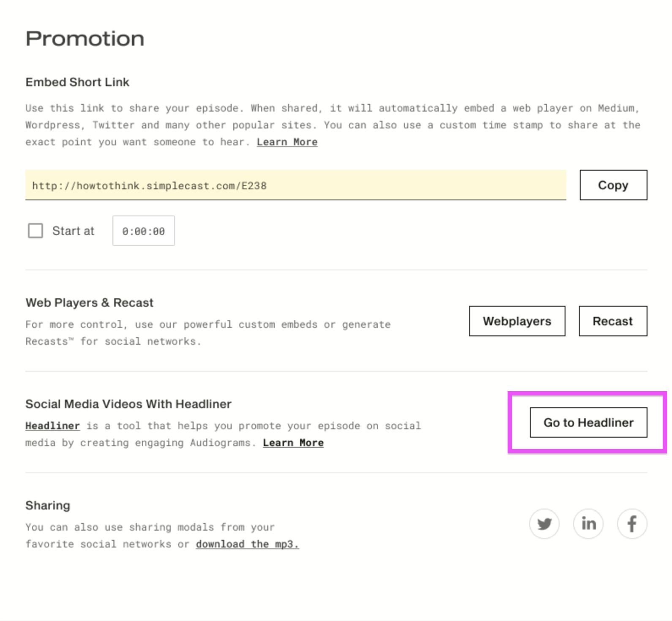The image size is (672, 621).
Task: Select the howtothink.simplecast.com short link field
Action: [x=296, y=185]
